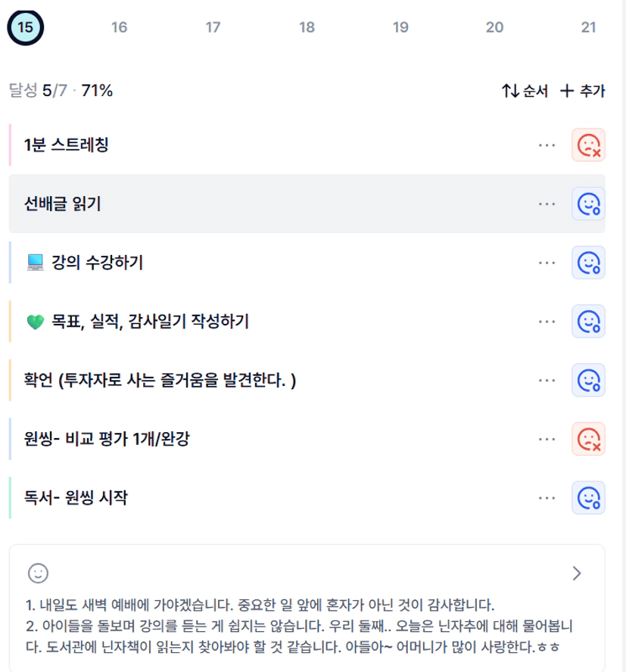This screenshot has width=626, height=672.
Task: Open more options for 1분 스트레칭
Action: coord(547,145)
